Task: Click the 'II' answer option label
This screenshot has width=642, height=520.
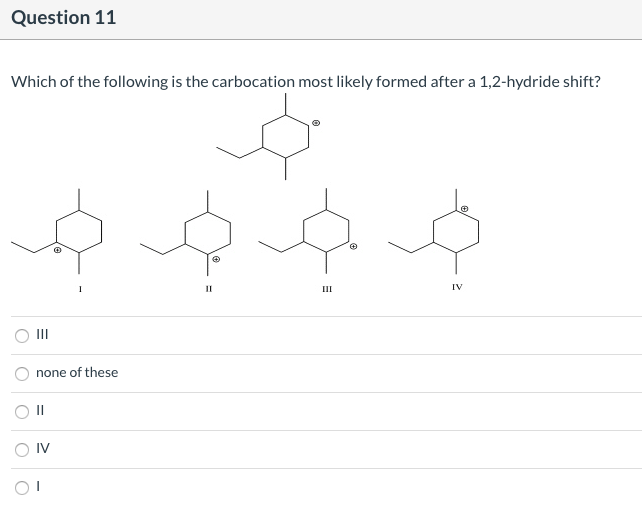Action: pyautogui.click(x=40, y=411)
